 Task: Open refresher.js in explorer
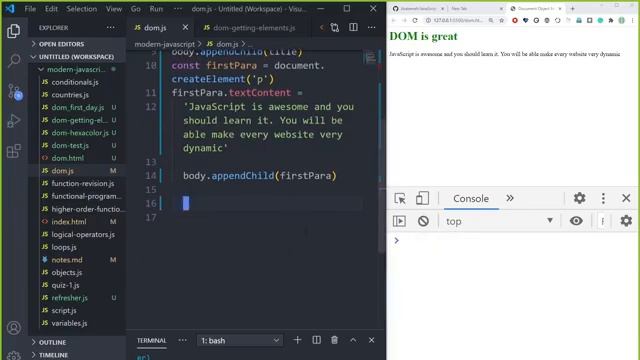tap(69, 298)
